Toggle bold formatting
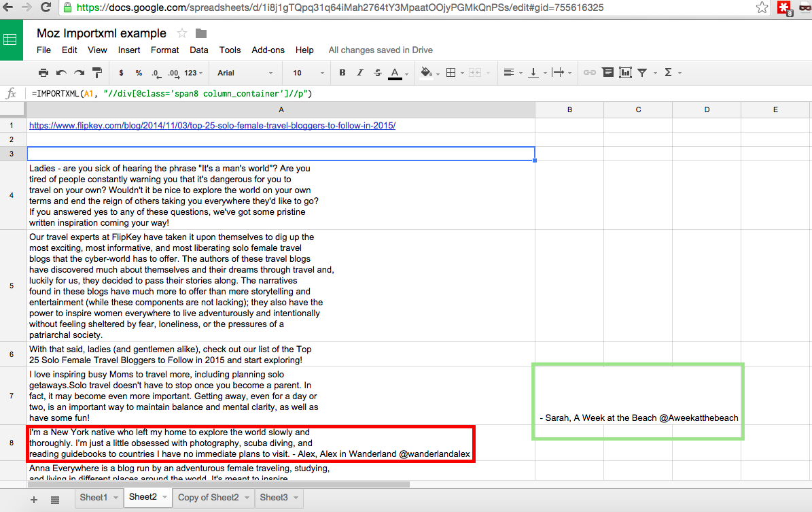The width and height of the screenshot is (812, 512). [x=342, y=73]
